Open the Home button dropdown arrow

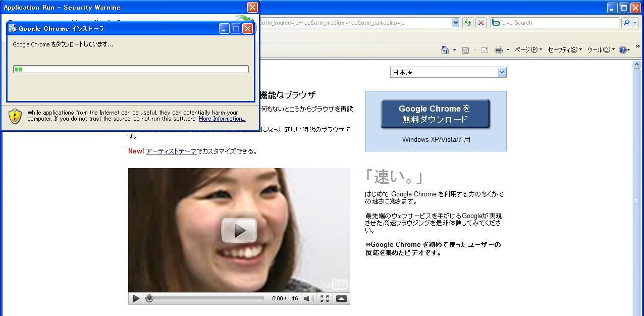coord(454,49)
